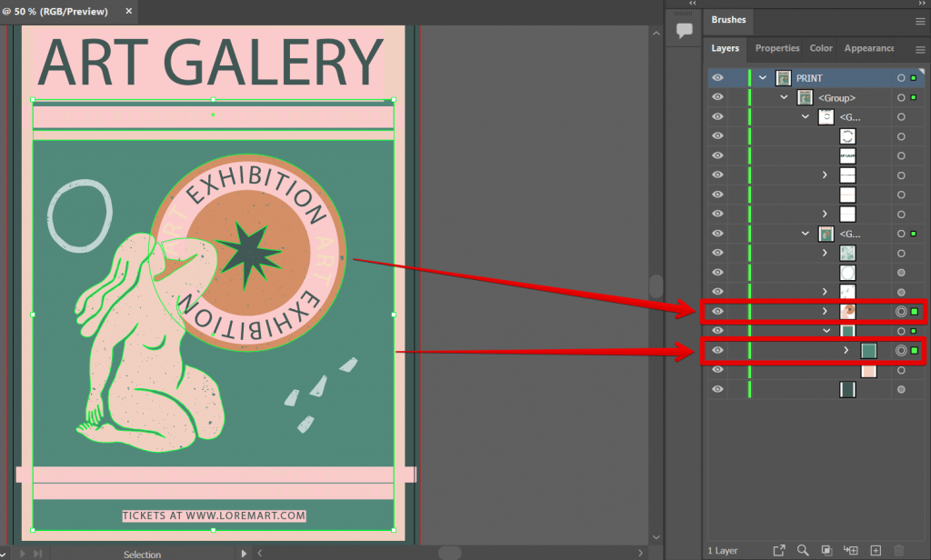Toggle visibility of the first highlighted sublayer
Viewport: 931px width, 560px height.
point(717,311)
